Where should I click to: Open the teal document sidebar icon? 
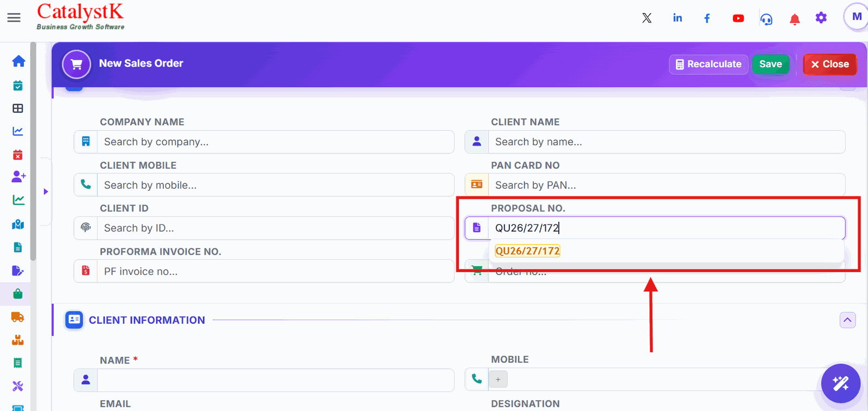[18, 247]
